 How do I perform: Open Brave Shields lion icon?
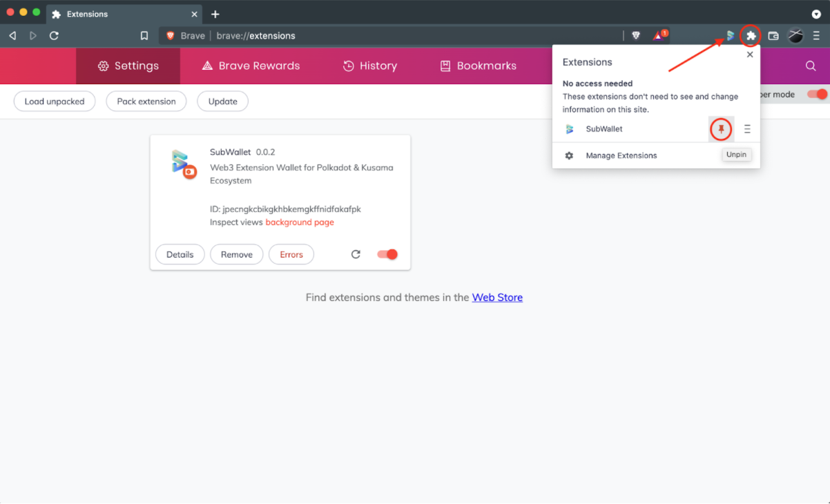click(x=636, y=36)
